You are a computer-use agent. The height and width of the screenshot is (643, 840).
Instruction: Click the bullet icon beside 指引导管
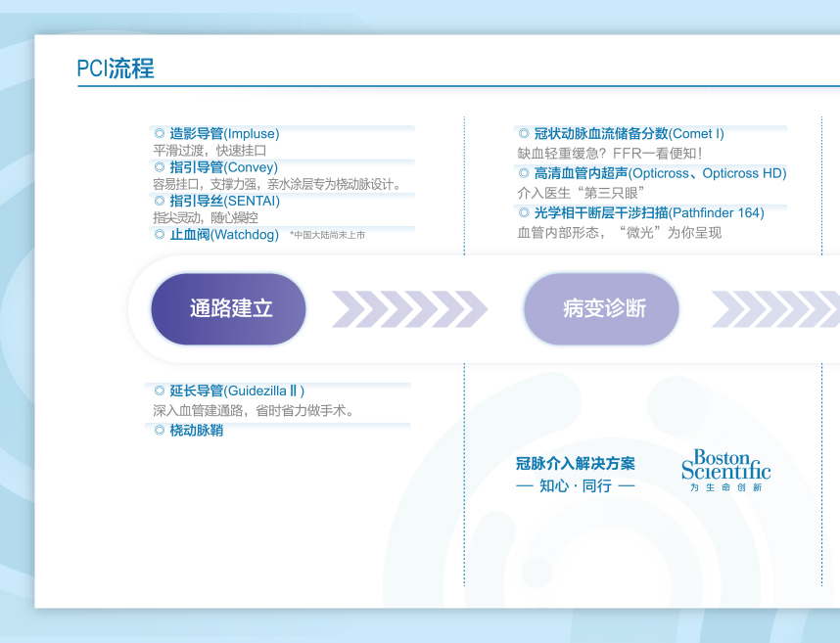[x=160, y=167]
